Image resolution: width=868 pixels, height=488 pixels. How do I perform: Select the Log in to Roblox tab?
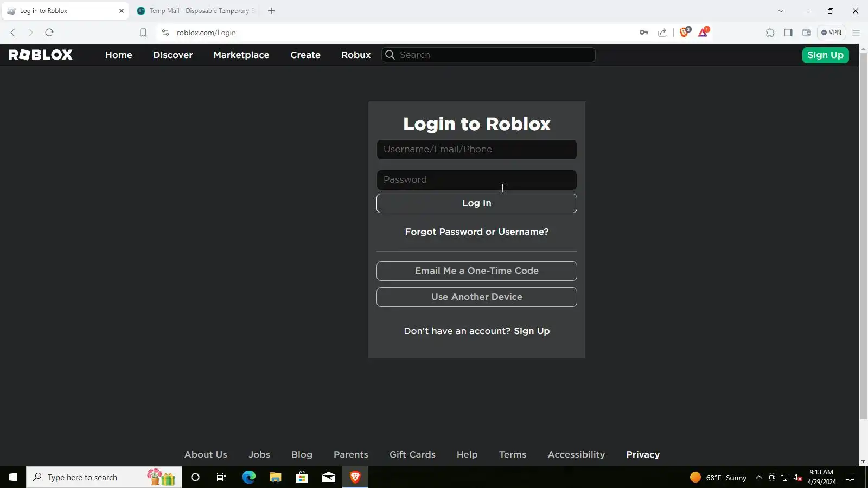pyautogui.click(x=65, y=11)
